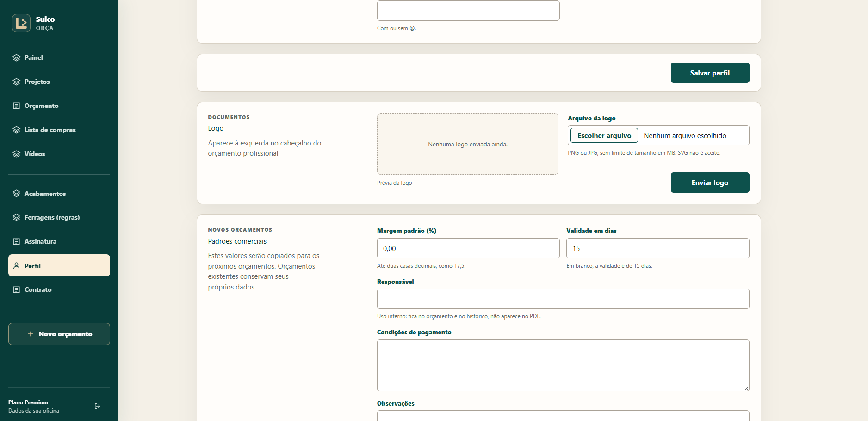Click the Painel layers icon
The height and width of the screenshot is (421, 868).
[17, 57]
